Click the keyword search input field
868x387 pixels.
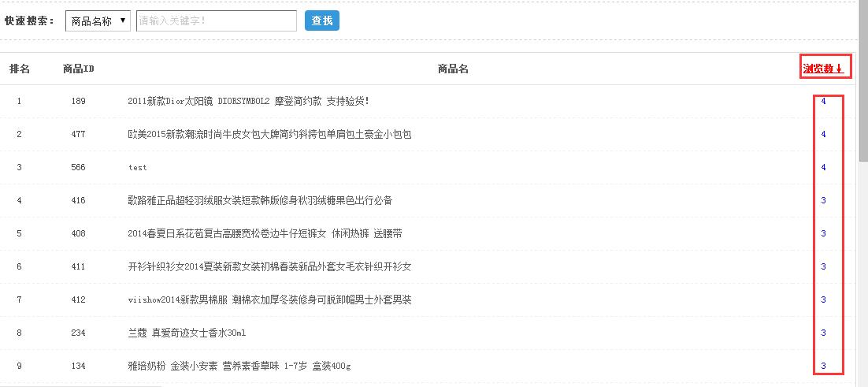(x=217, y=20)
